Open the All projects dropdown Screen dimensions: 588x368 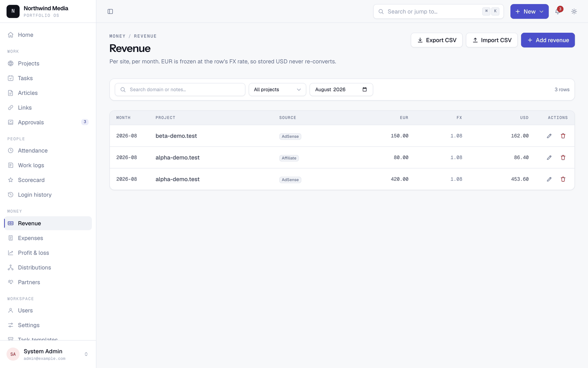[277, 89]
